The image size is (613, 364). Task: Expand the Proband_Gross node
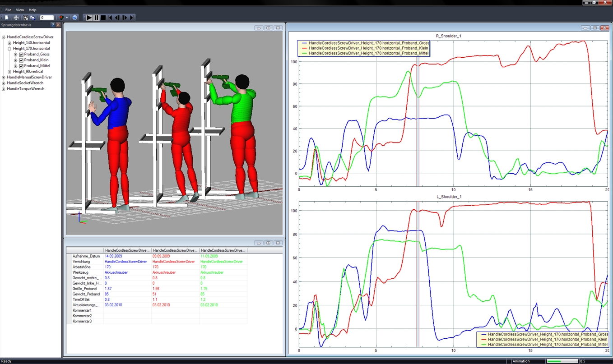click(16, 54)
